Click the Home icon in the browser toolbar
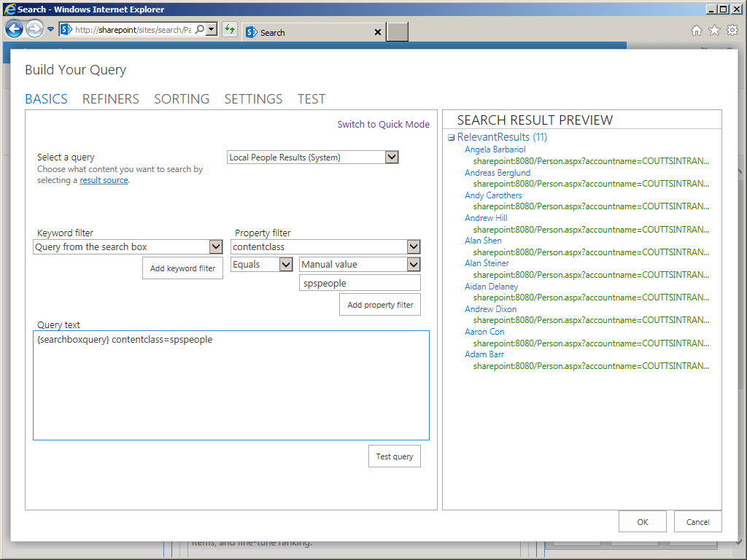The image size is (747, 560). (x=697, y=30)
